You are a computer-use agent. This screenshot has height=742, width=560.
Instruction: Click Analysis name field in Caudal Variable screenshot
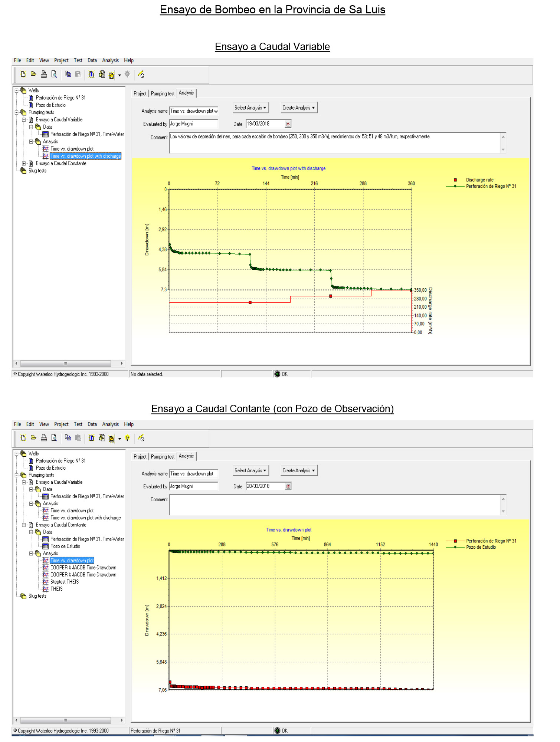coord(193,111)
